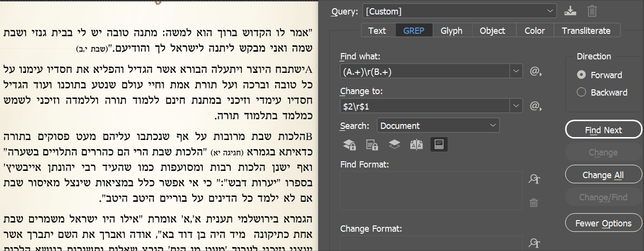Image resolution: width=644 pixels, height=251 pixels.
Task: Expand the Query preset dropdown
Action: tap(551, 11)
